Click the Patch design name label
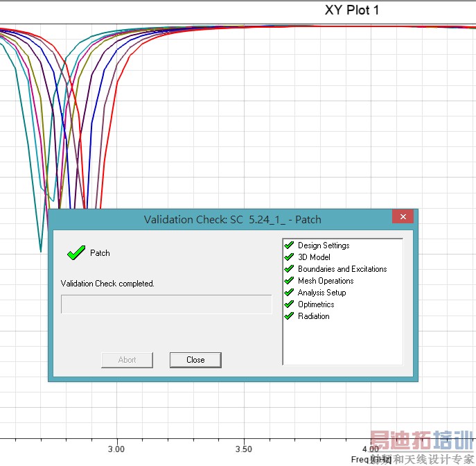Screen dimensions: 476x466 point(100,252)
